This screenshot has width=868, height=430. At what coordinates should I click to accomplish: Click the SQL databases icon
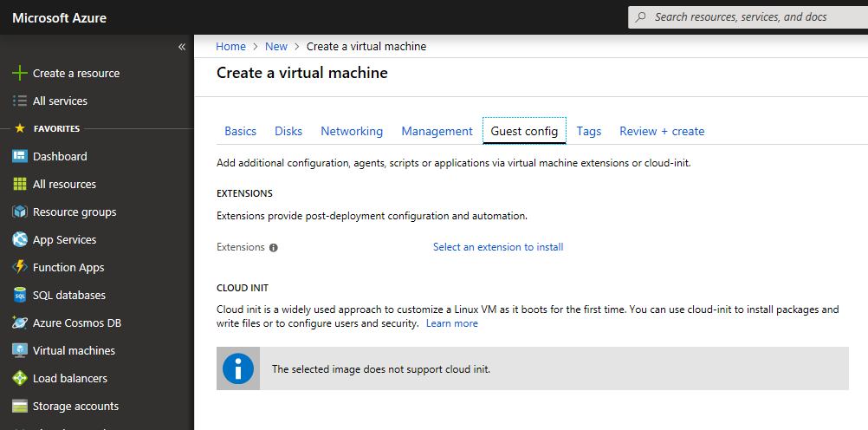tap(20, 295)
